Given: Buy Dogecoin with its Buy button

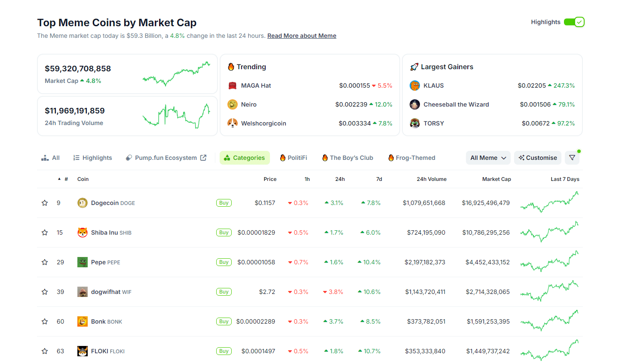Looking at the screenshot, I should tap(224, 203).
